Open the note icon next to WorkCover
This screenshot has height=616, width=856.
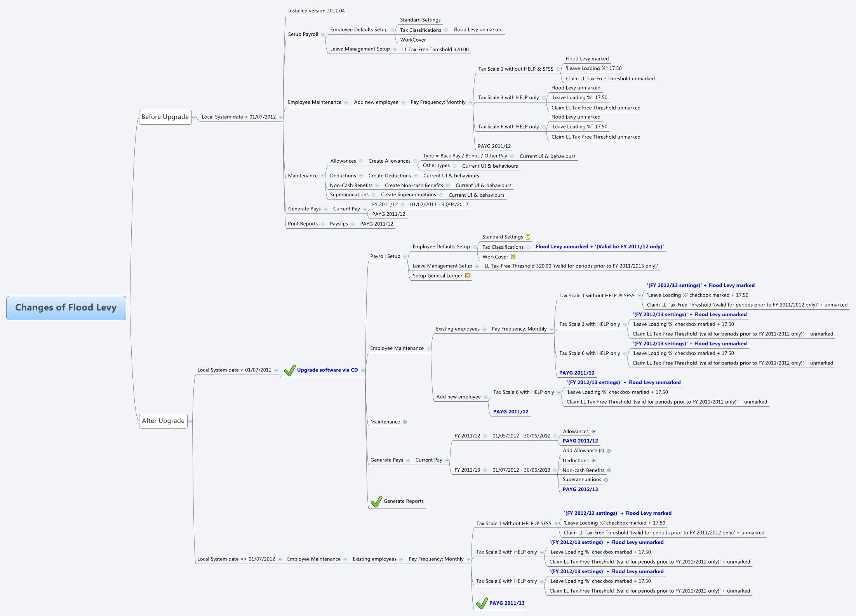[513, 257]
